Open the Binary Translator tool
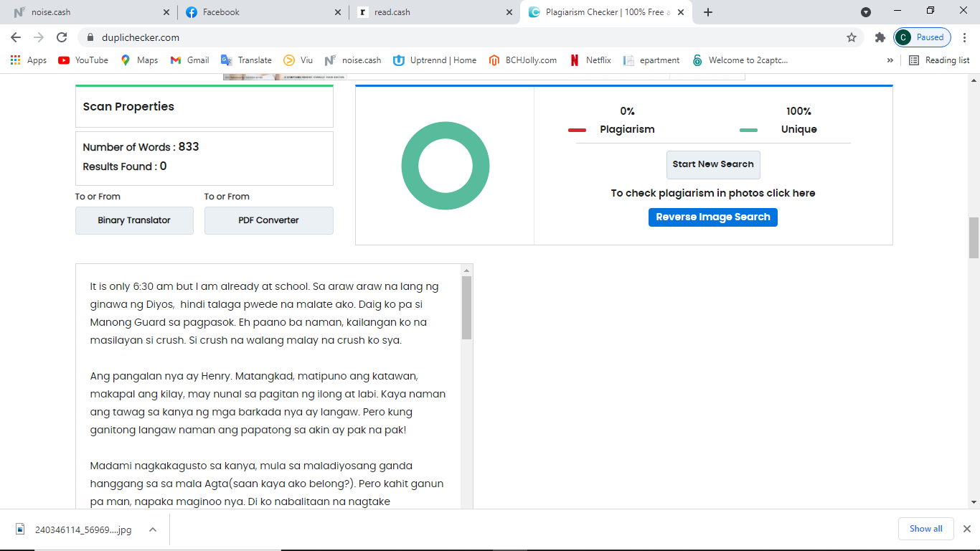980x551 pixels. click(x=134, y=220)
